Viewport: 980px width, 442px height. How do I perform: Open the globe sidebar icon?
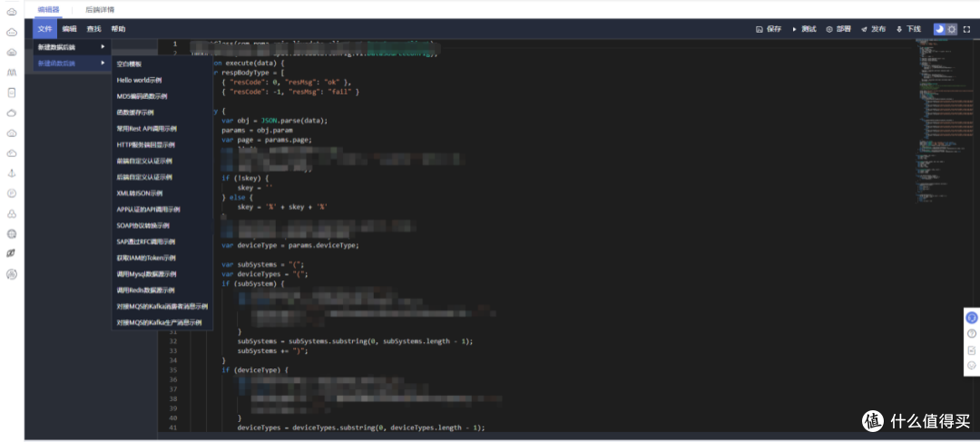coord(12,234)
